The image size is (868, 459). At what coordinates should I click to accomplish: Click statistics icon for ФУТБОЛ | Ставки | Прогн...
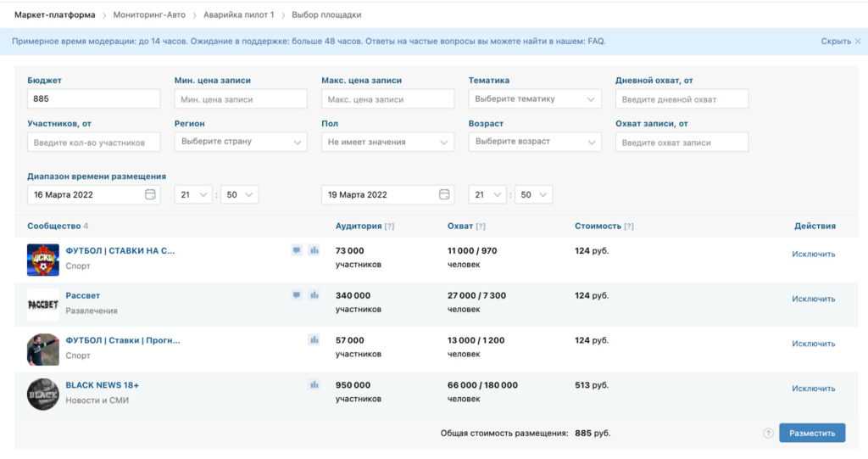[x=314, y=340]
